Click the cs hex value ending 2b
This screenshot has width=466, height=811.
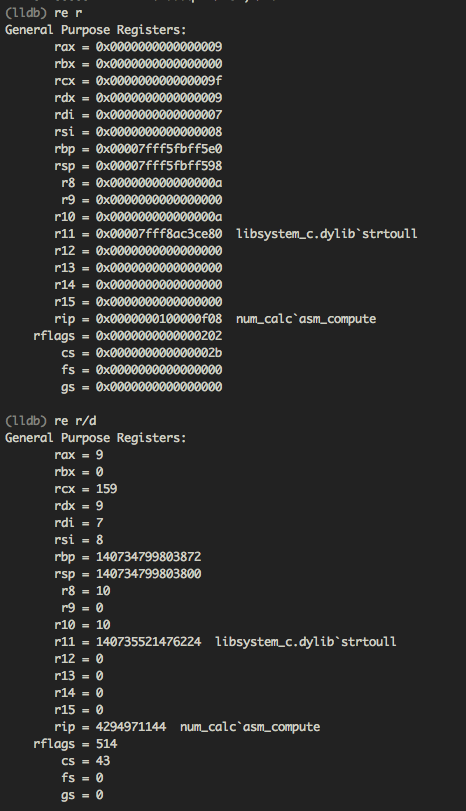click(159, 353)
